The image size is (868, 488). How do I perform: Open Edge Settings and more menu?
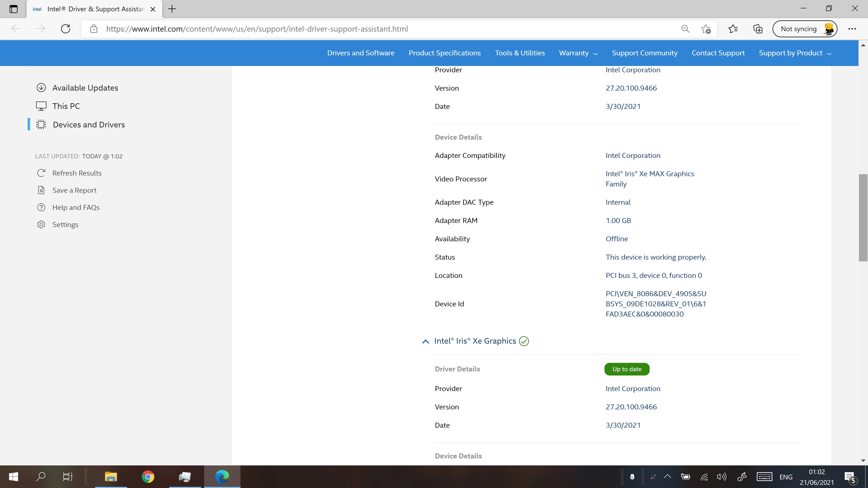point(852,29)
